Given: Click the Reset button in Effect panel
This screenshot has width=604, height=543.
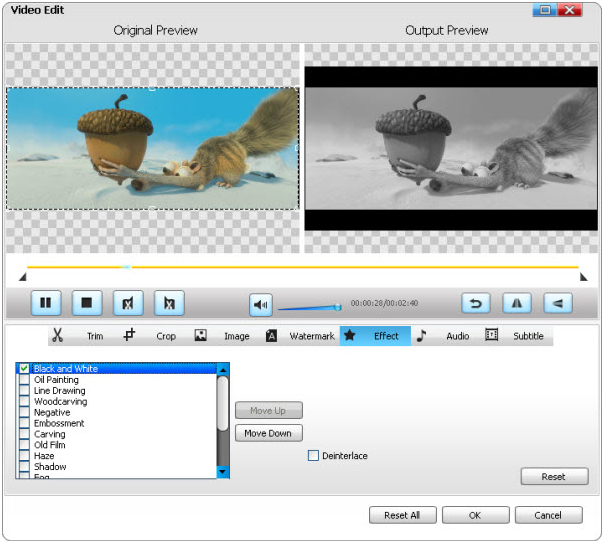Looking at the screenshot, I should point(554,476).
